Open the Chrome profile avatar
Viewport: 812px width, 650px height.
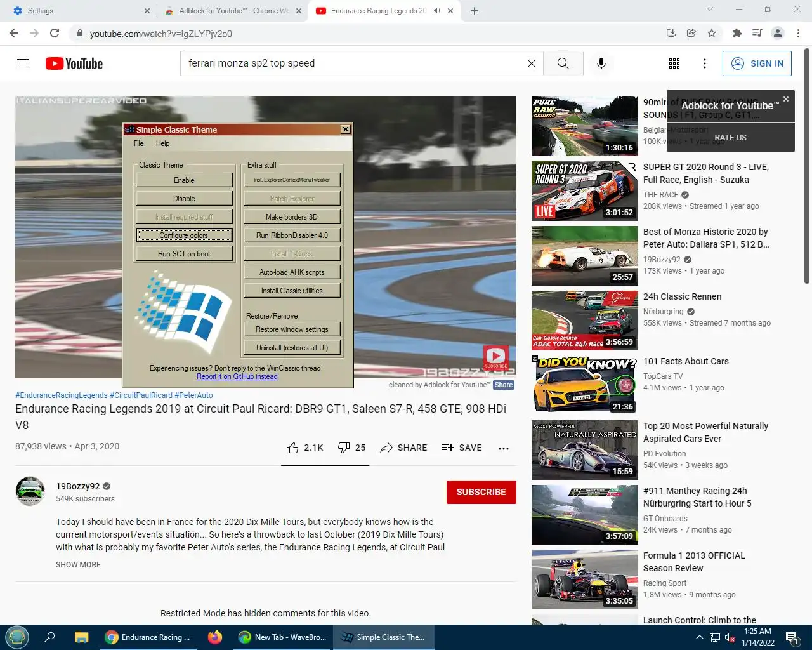click(x=778, y=33)
